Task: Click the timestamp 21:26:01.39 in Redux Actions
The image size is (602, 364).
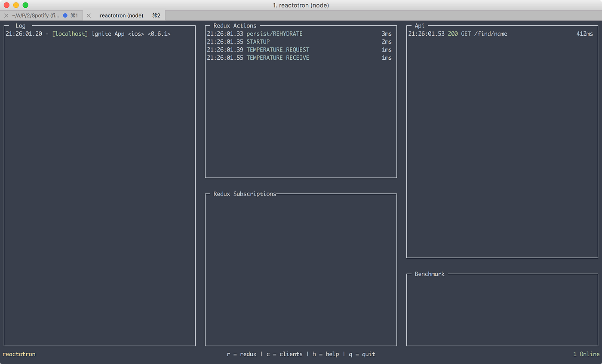Action: [x=225, y=50]
